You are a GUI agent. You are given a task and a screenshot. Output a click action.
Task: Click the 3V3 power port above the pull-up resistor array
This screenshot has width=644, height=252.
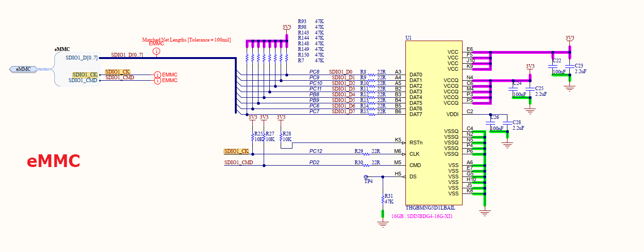[287, 29]
